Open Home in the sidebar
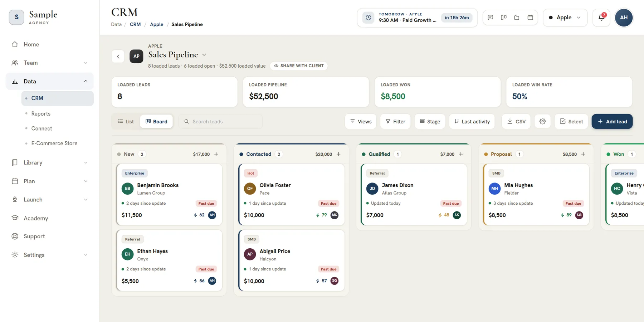The width and height of the screenshot is (644, 322). pos(50,44)
